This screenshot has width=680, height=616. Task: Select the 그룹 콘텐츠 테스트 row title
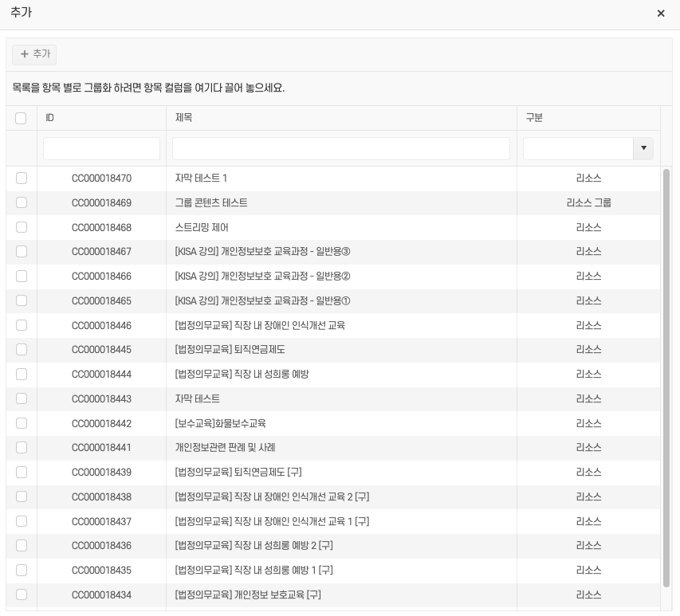[211, 203]
